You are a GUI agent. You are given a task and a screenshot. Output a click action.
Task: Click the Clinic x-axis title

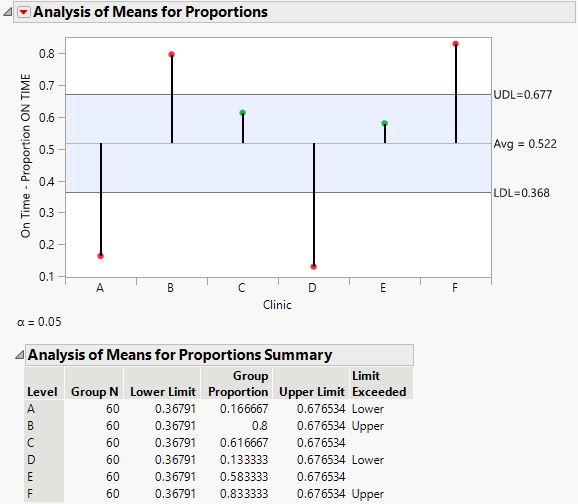277,305
